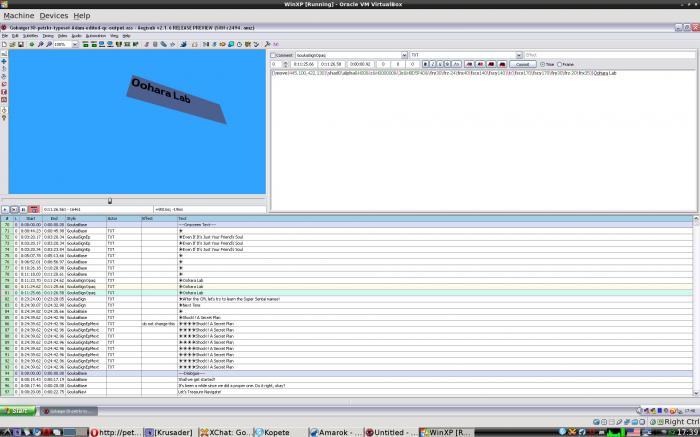Screen dimensions: 700x437
Task: Toggle the Comment checkbox
Action: (273, 55)
